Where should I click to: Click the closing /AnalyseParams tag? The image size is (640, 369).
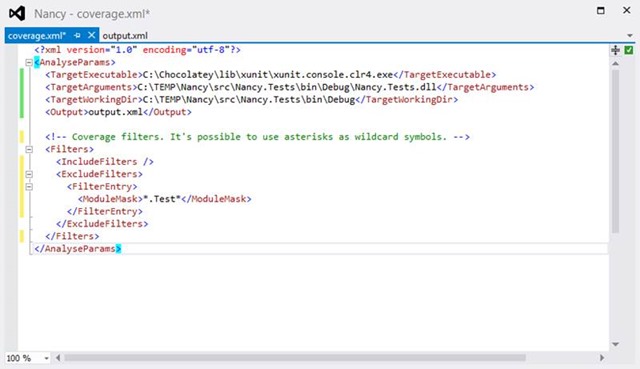[78, 249]
